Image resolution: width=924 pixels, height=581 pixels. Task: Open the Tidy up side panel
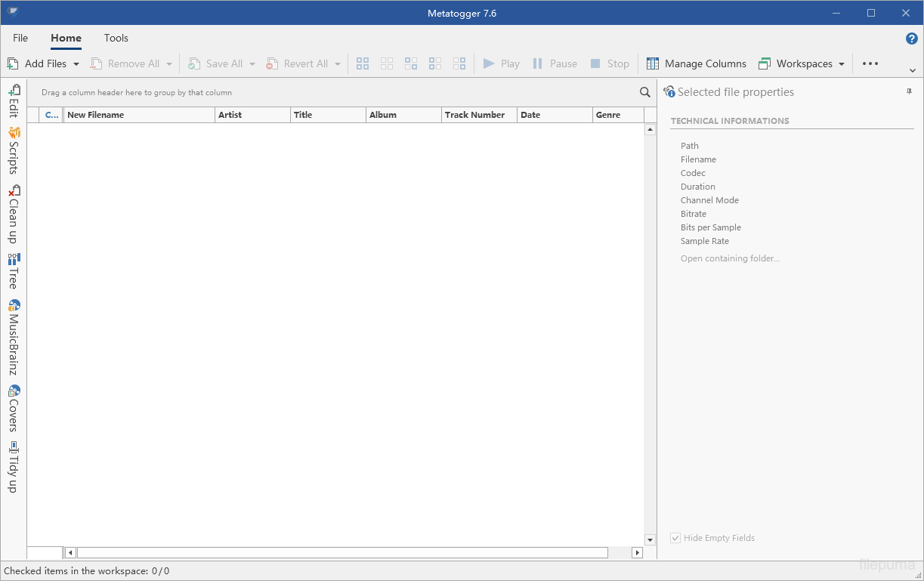pyautogui.click(x=14, y=467)
